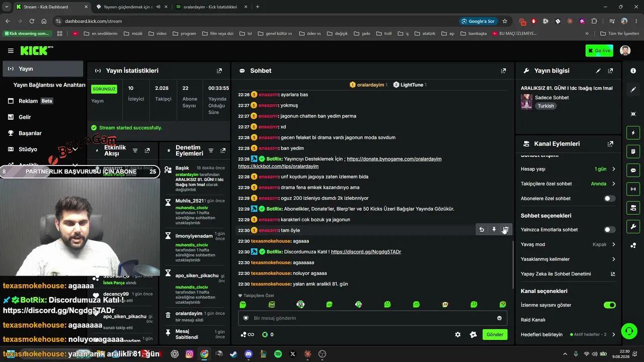Insert the first green emote under Takipçilere Özel
This screenshot has width=644, height=362.
click(243, 305)
